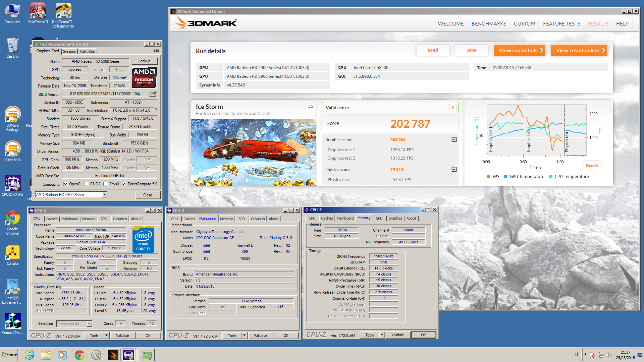Click Validate in the Memory CPU-Z window
Screen dimensions: 644x362
tap(398, 335)
